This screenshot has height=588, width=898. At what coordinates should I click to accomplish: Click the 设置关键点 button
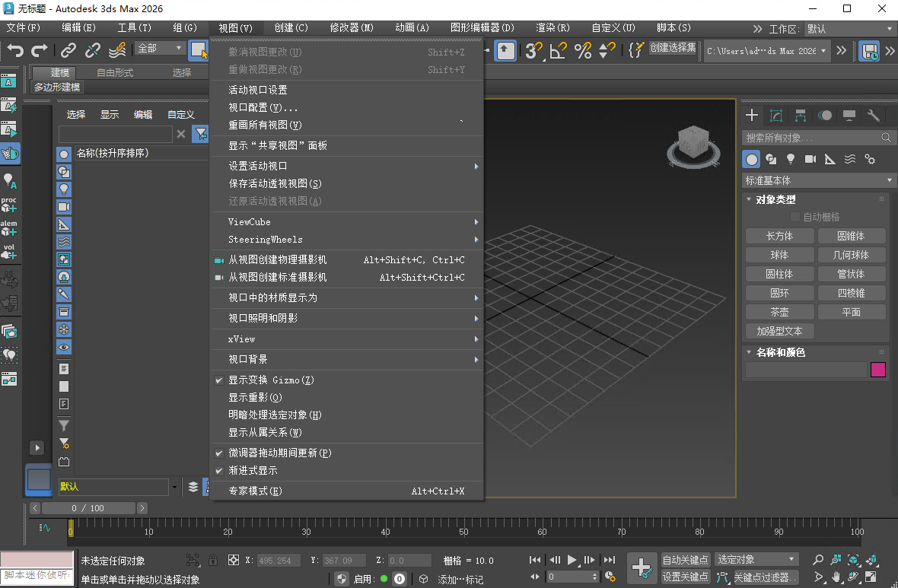tap(685, 577)
